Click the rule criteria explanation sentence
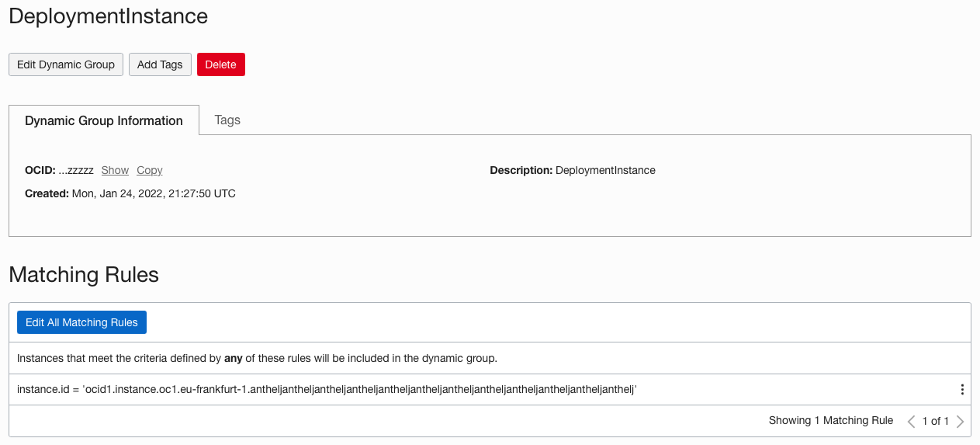The image size is (980, 445). (x=257, y=358)
